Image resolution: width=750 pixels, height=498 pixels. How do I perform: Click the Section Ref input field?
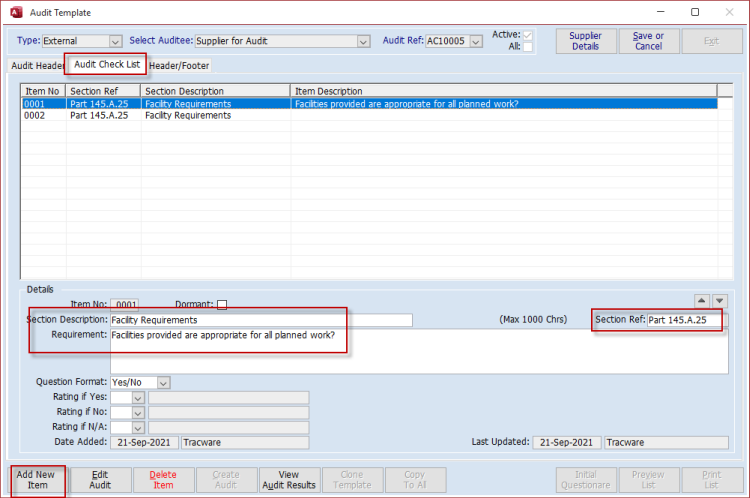(x=687, y=320)
